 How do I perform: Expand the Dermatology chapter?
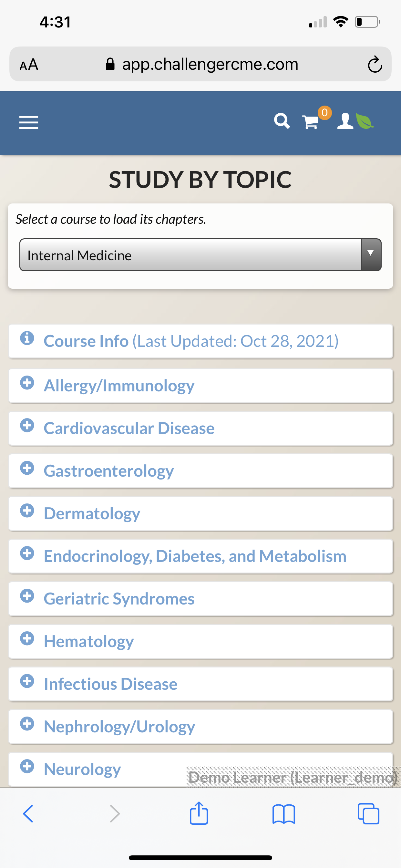201,514
